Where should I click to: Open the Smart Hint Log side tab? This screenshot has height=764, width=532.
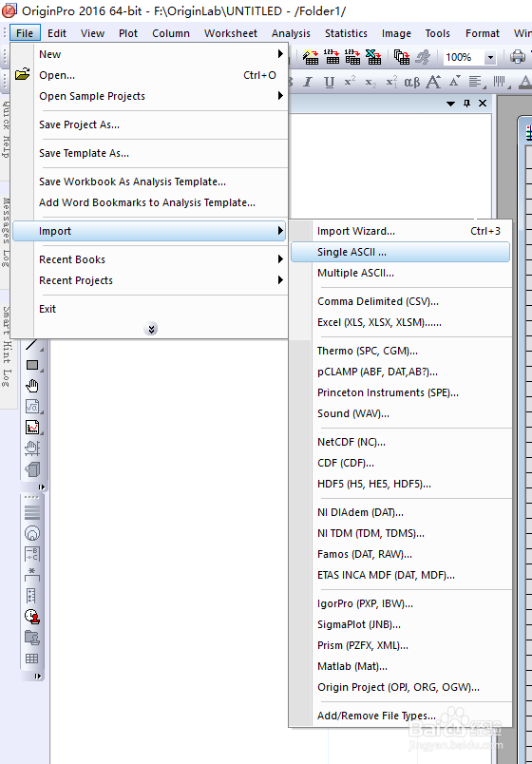pos(6,346)
